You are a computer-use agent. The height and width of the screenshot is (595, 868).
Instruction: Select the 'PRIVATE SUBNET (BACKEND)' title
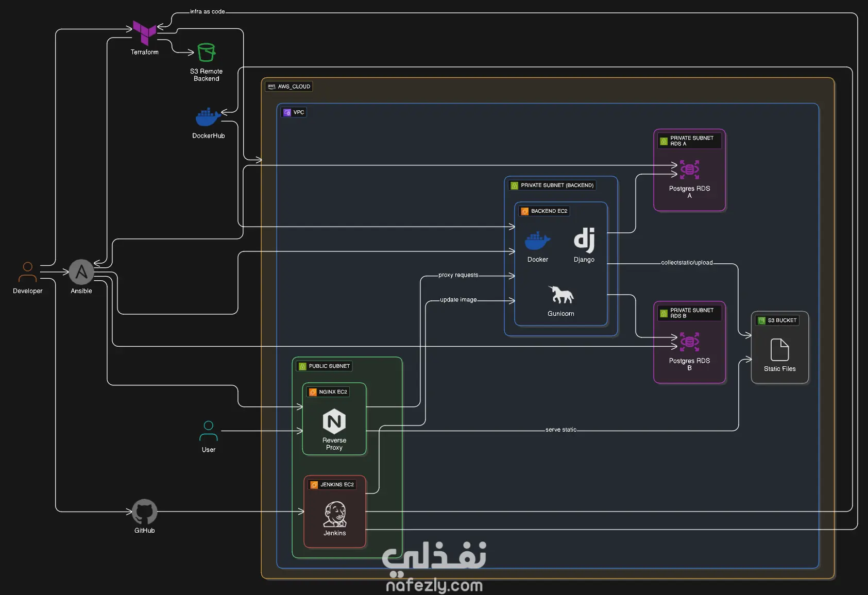557,185
